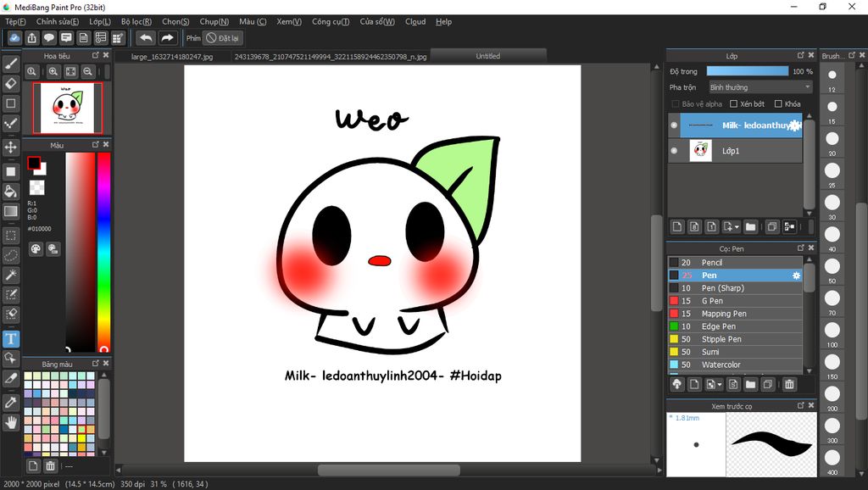
Task: Toggle the Bảo vệ alpha checkbox
Action: (675, 103)
